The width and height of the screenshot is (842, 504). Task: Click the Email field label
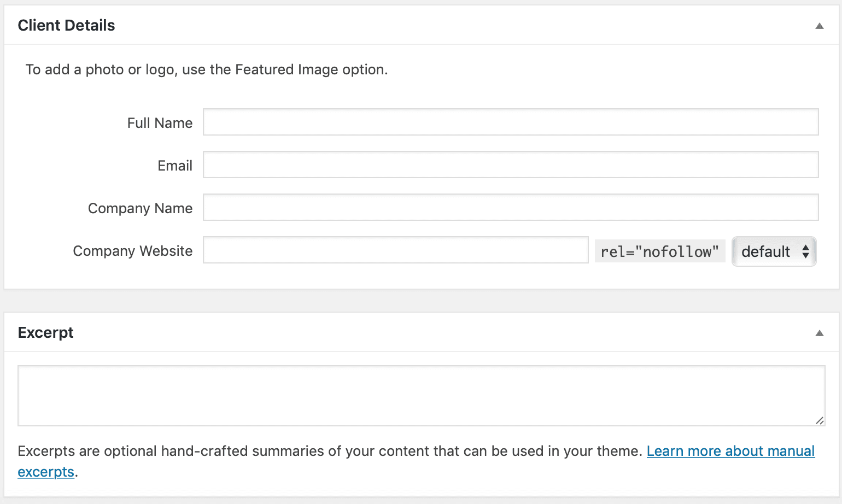pyautogui.click(x=175, y=166)
